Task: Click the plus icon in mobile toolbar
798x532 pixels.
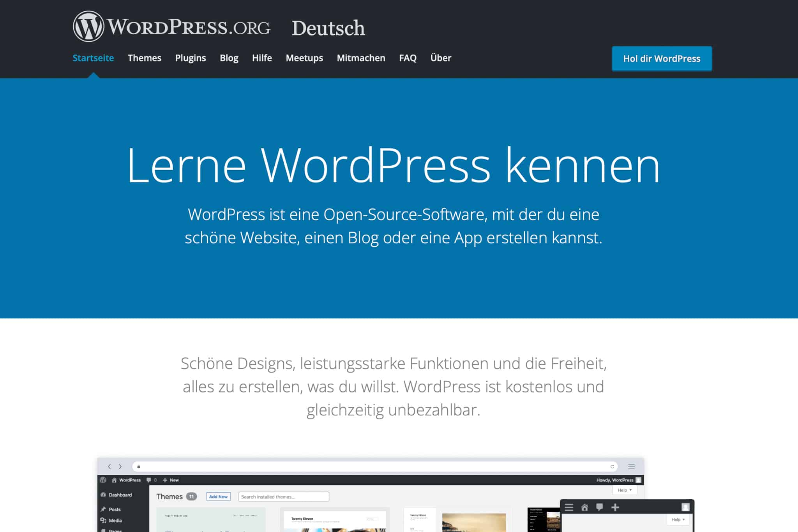Action: click(615, 507)
